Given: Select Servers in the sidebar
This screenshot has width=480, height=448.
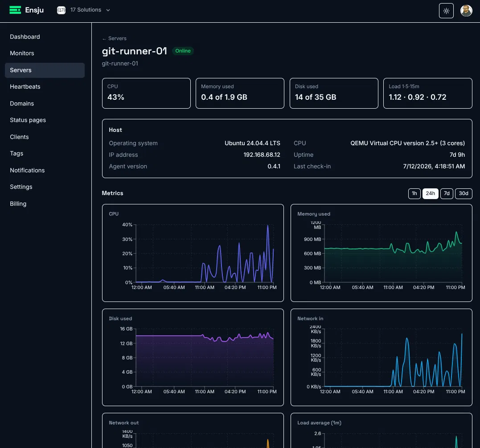Looking at the screenshot, I should click(x=45, y=70).
